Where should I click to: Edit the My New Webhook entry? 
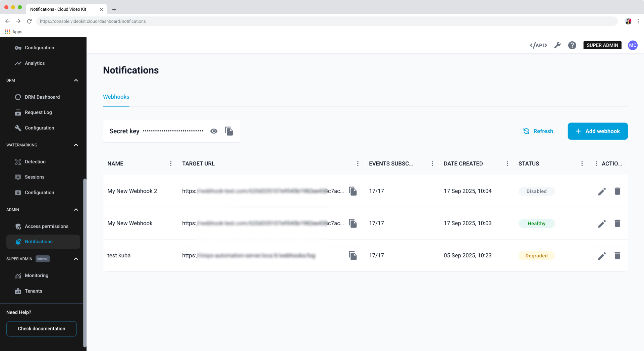602,223
